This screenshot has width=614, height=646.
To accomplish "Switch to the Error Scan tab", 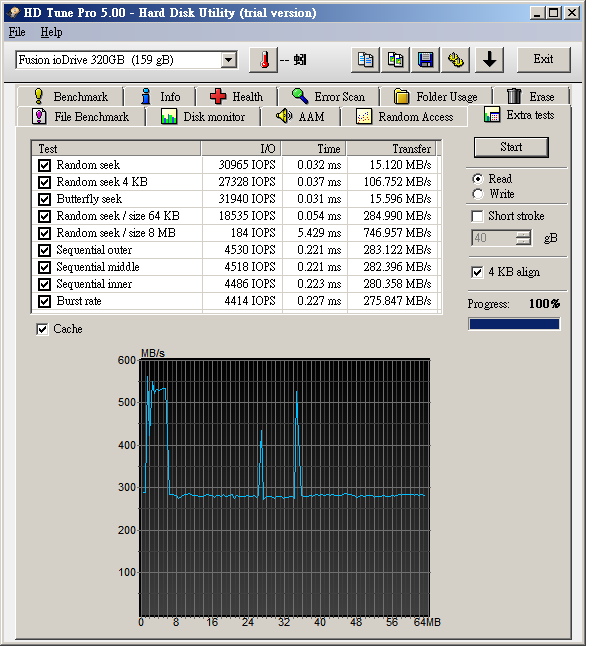I will pyautogui.click(x=328, y=96).
